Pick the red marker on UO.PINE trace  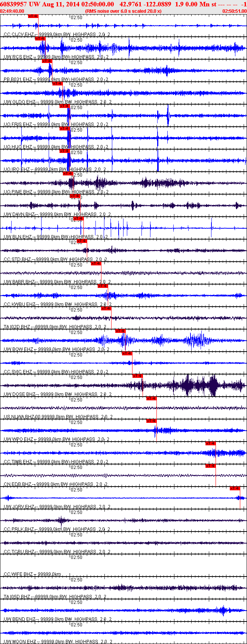point(68,174)
